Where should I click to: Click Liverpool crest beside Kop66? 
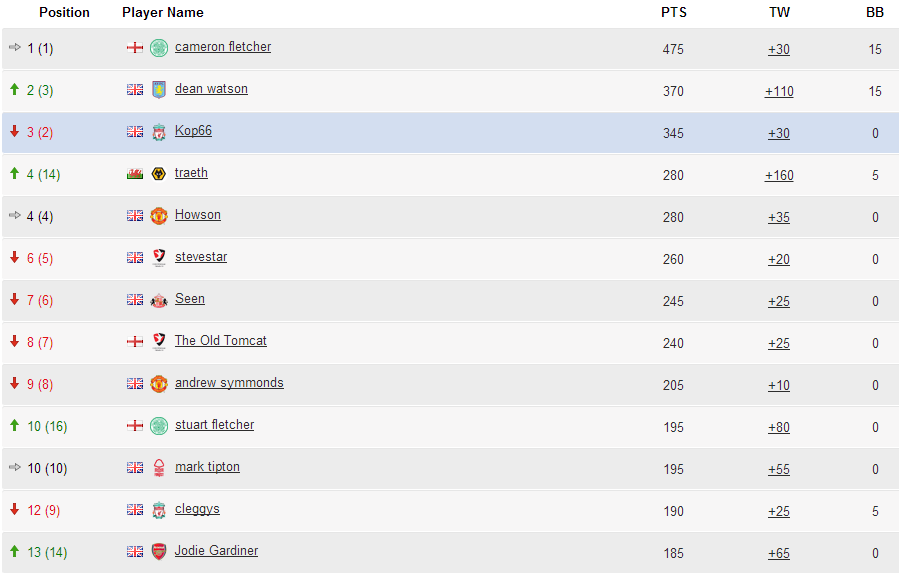click(159, 132)
